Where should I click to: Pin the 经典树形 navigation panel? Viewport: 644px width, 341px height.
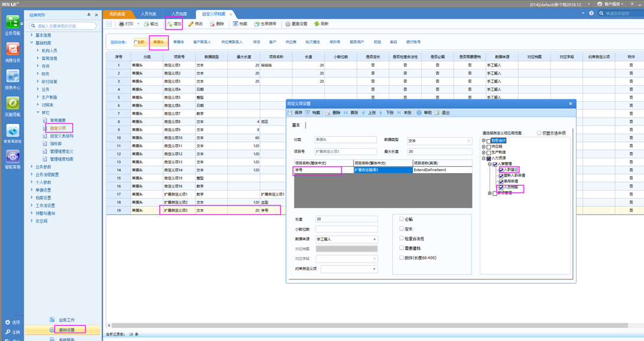click(x=88, y=15)
